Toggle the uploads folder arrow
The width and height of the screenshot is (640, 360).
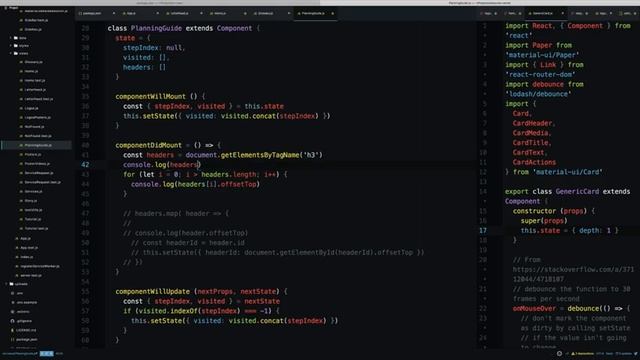pyautogui.click(x=7, y=284)
